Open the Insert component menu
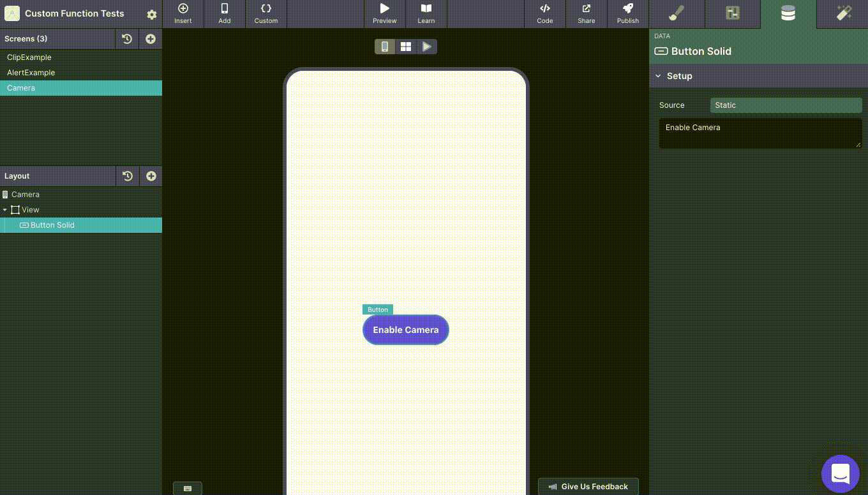 coord(183,13)
